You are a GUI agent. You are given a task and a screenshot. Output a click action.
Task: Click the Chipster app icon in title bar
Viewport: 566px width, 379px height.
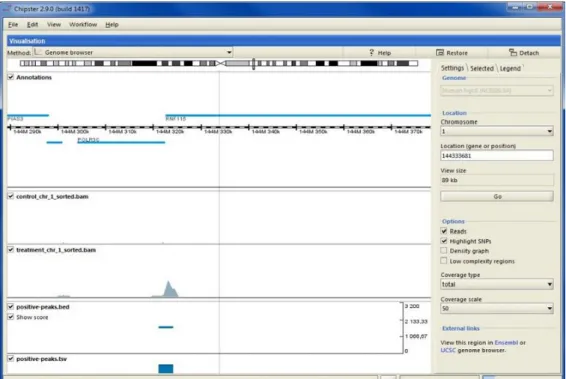click(x=7, y=9)
